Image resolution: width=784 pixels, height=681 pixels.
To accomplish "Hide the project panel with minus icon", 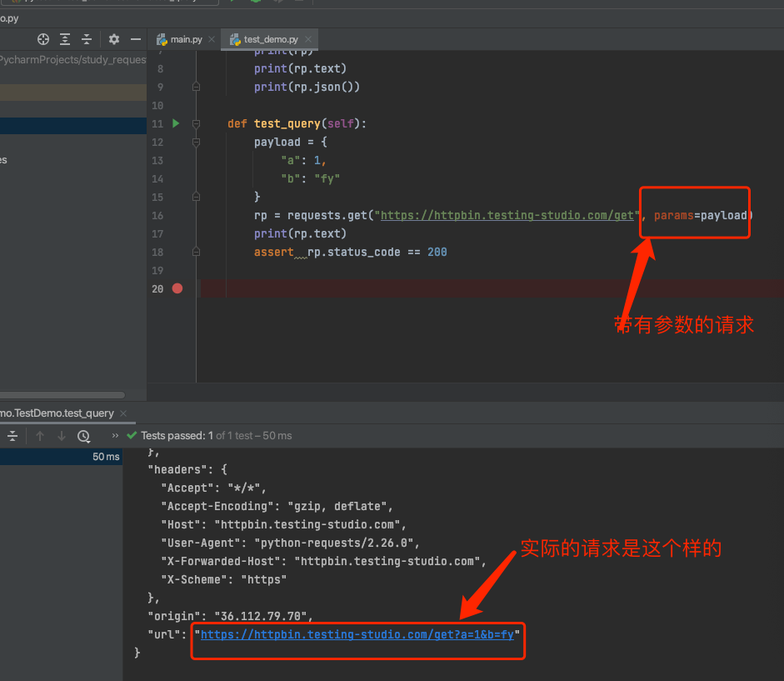I will [136, 39].
